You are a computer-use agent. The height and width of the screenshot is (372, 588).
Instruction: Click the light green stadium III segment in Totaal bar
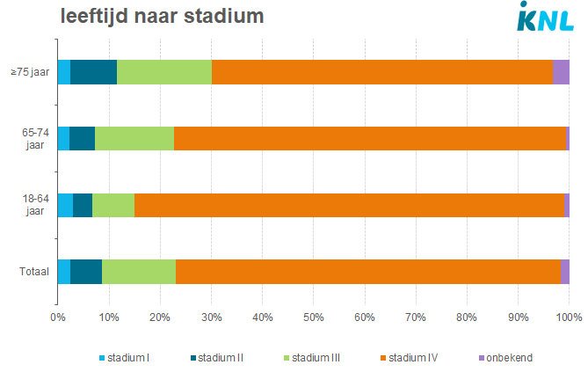[139, 272]
